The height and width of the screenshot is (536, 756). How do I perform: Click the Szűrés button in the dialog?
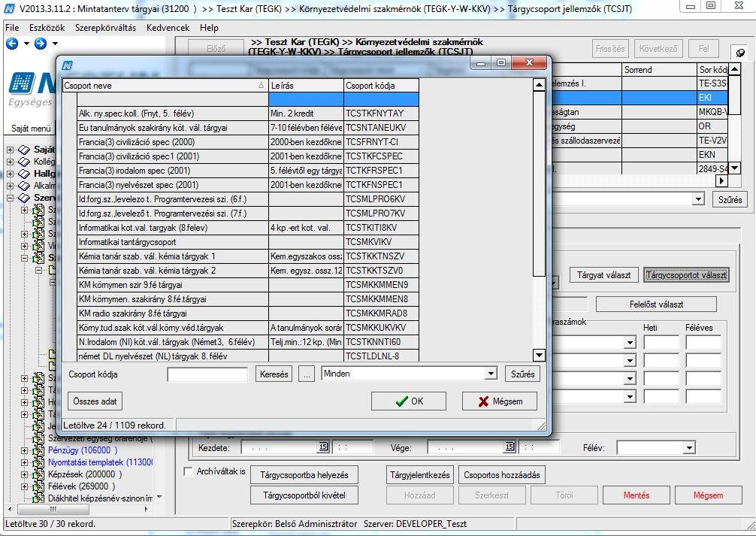[522, 374]
